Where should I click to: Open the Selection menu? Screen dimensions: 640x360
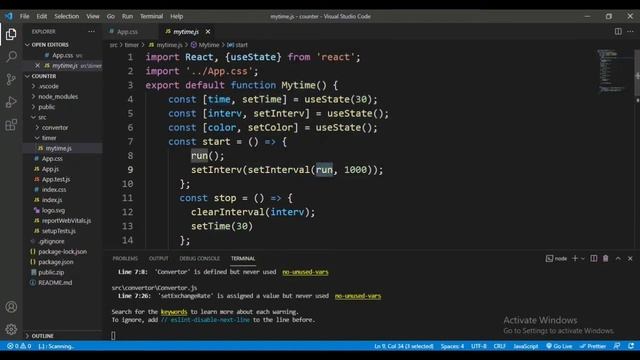[x=67, y=16]
